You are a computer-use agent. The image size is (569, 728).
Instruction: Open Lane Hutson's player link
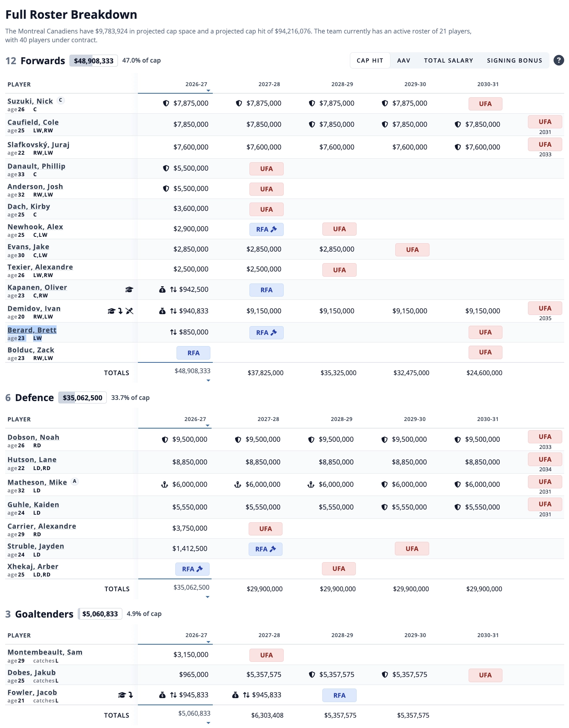pos(32,460)
